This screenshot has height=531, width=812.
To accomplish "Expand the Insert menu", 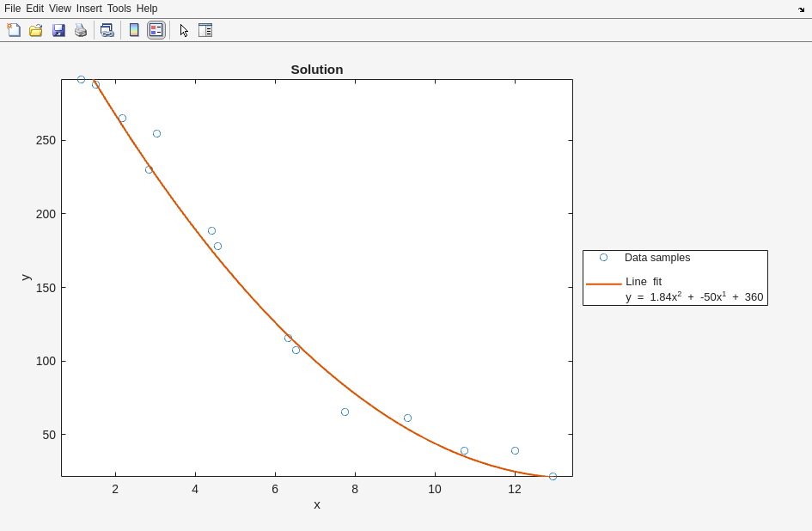I will pyautogui.click(x=89, y=9).
